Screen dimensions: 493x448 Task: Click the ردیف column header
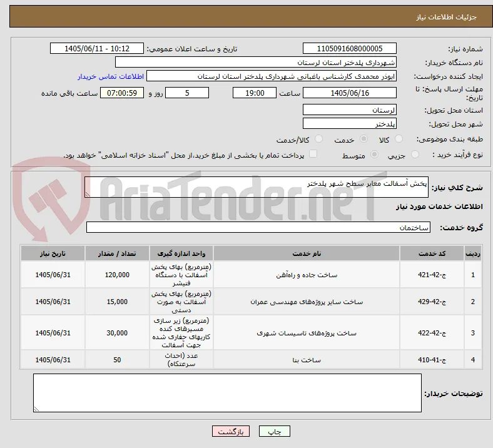coord(473,253)
